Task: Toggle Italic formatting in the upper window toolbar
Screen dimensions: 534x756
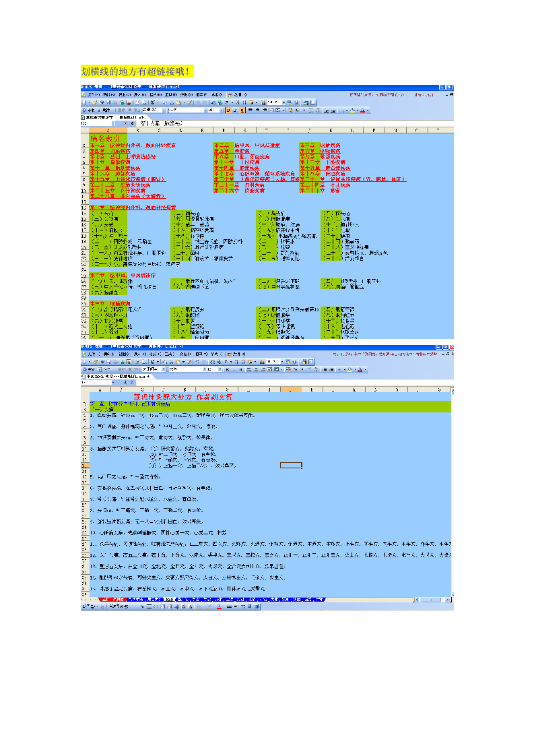Action: pos(234,110)
